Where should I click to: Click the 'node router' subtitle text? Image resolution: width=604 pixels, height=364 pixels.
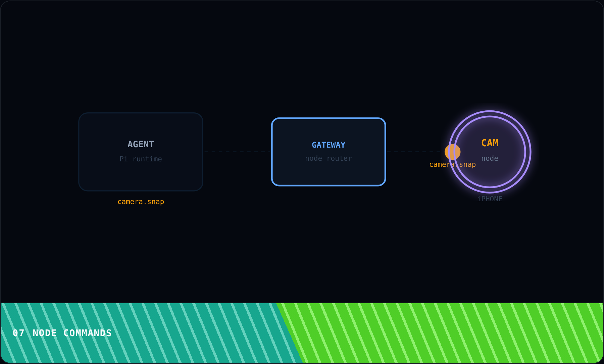329,158
